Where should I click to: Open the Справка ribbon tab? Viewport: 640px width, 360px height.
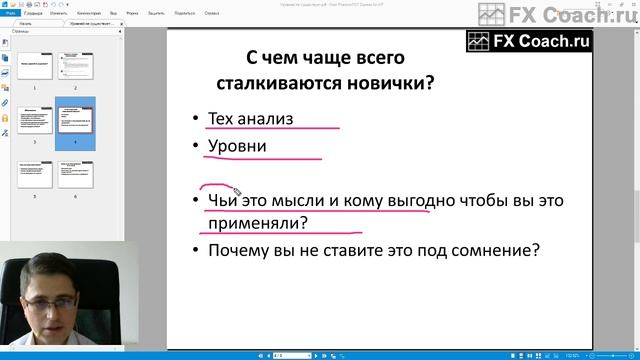pyautogui.click(x=212, y=13)
